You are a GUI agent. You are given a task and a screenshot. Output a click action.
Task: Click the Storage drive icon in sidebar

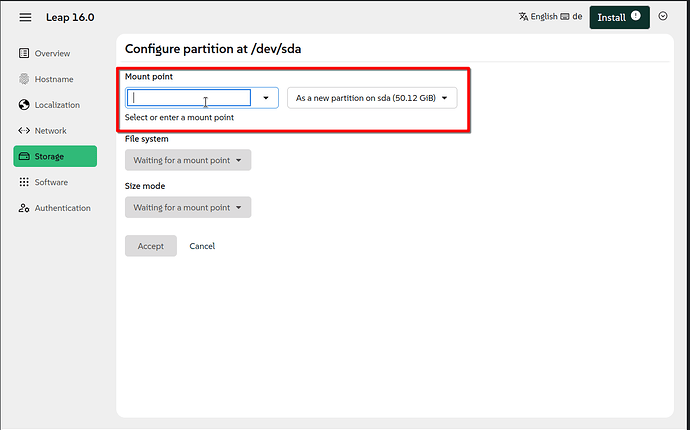[x=25, y=157]
